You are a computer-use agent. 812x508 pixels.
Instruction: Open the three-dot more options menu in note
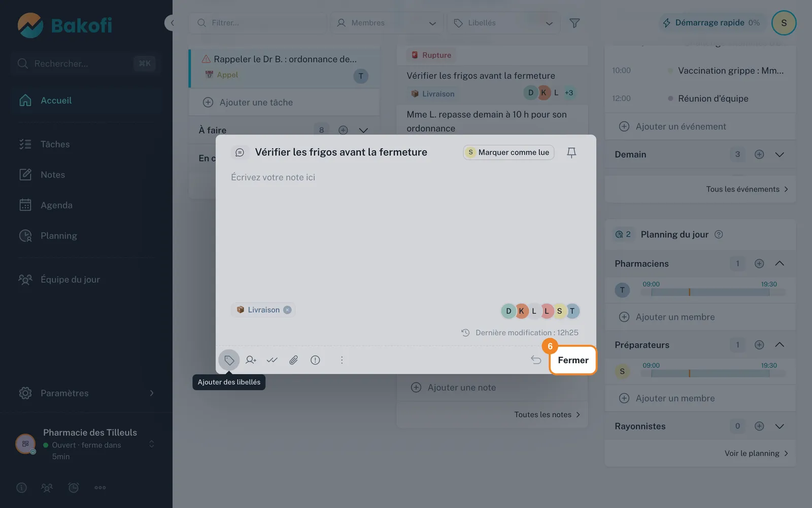[x=342, y=360]
